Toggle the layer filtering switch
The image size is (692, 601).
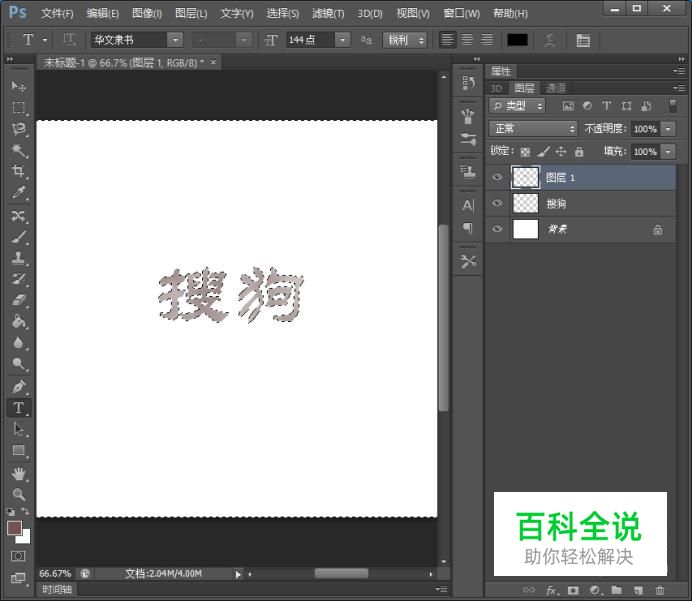(673, 106)
